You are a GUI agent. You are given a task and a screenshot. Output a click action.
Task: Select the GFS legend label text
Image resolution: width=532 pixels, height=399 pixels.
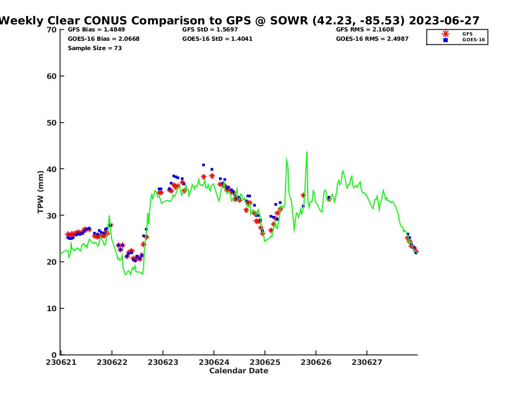[467, 34]
